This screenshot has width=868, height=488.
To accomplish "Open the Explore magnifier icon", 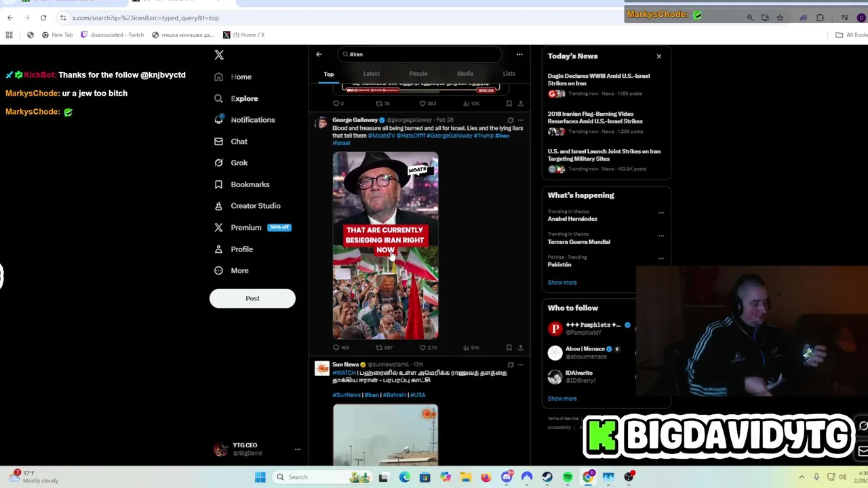I will tap(218, 98).
